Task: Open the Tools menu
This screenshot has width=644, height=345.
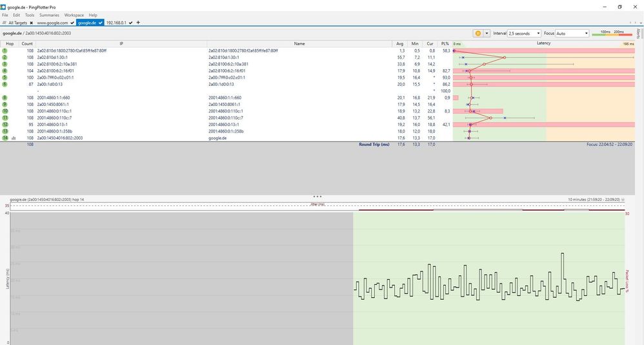Action: pos(30,16)
